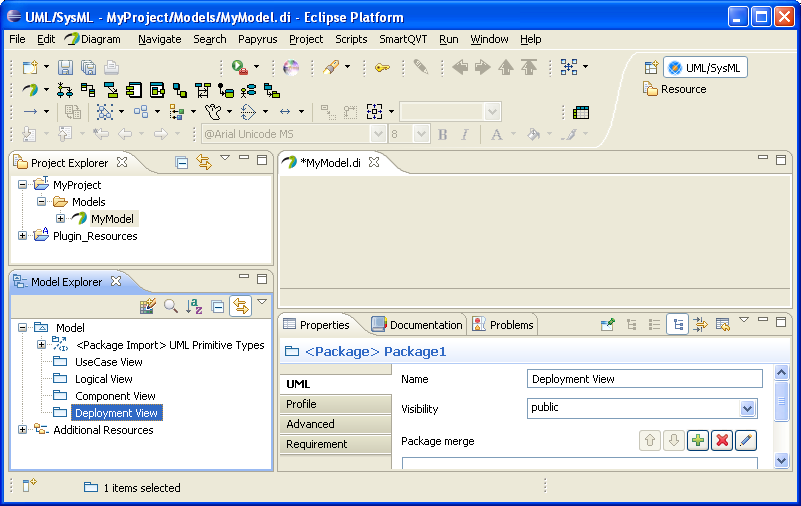Add a package merge with green plus
The image size is (801, 506).
pos(697,440)
